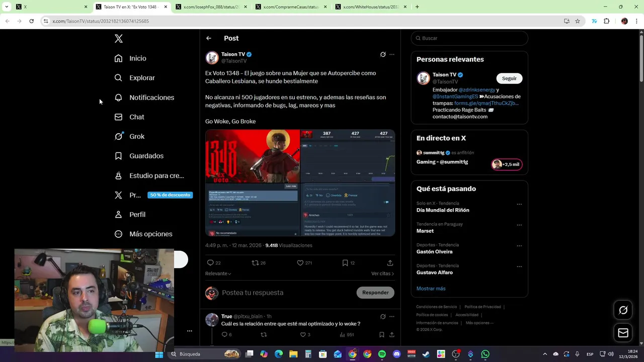Open Explorar in sidebar
Image resolution: width=644 pixels, height=362 pixels.
pos(134,78)
